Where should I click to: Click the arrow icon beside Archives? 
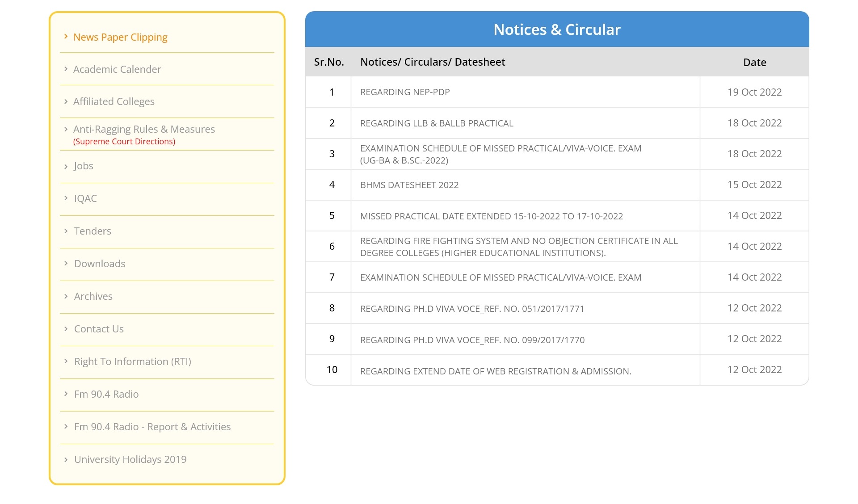click(66, 296)
